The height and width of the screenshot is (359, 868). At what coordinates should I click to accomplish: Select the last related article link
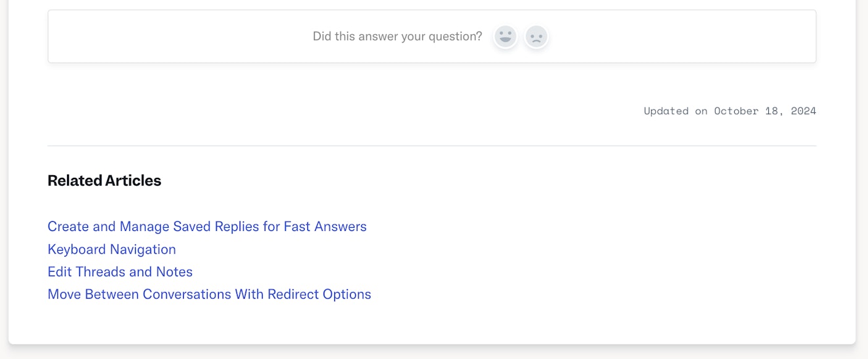(209, 294)
